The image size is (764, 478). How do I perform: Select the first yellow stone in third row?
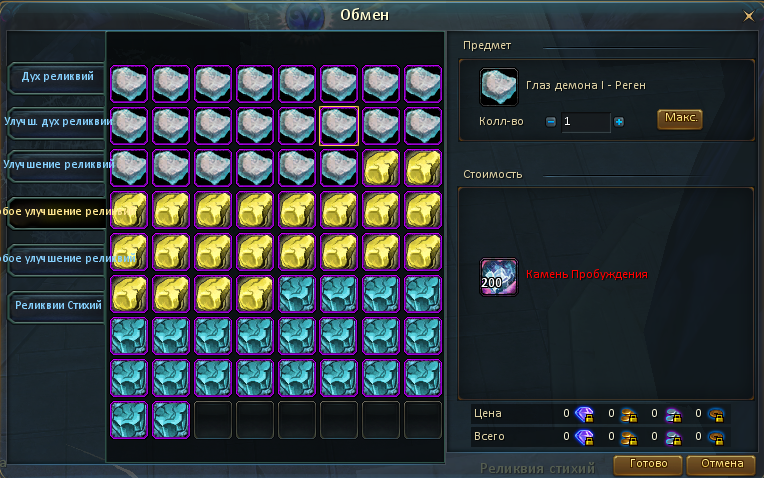click(381, 168)
